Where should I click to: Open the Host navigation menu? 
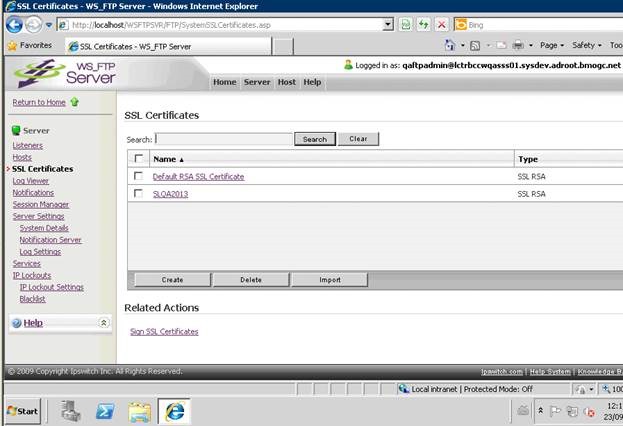click(286, 82)
